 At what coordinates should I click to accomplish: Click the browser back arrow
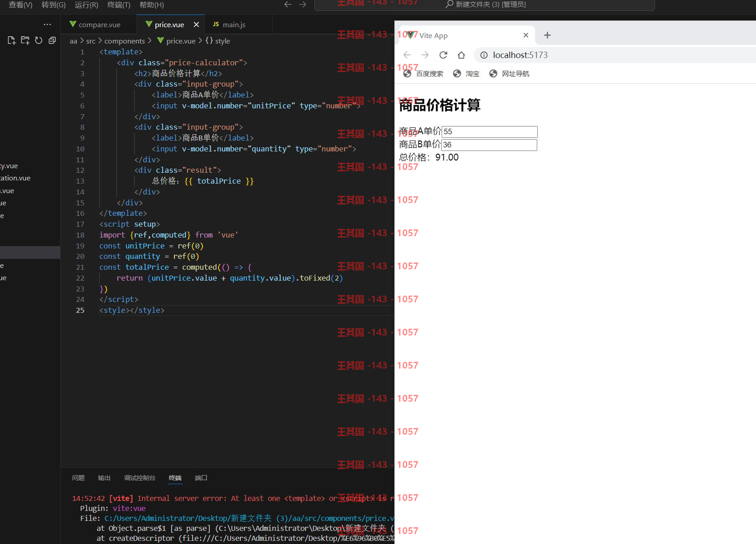pyautogui.click(x=407, y=55)
